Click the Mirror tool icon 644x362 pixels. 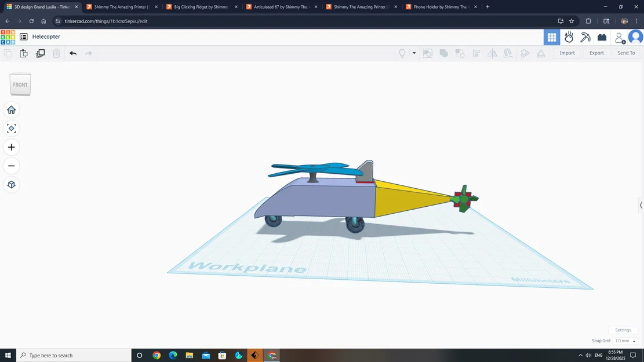coord(492,53)
